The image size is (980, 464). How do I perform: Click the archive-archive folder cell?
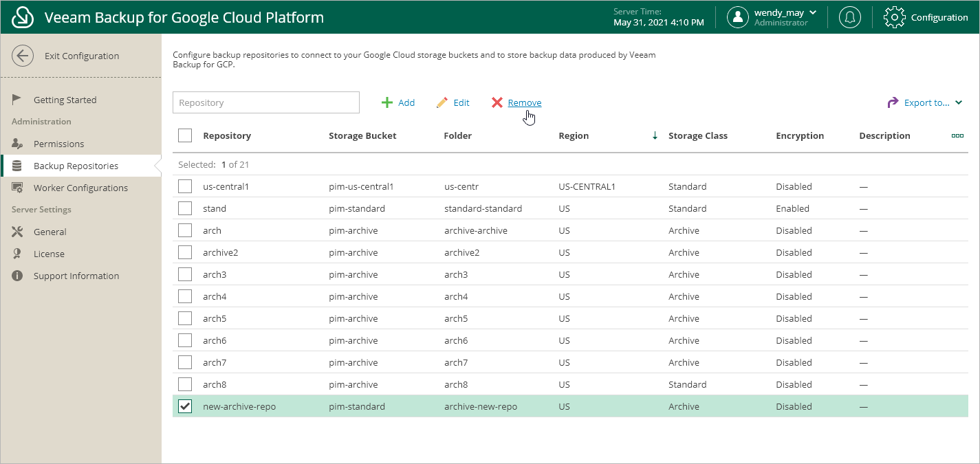click(476, 230)
